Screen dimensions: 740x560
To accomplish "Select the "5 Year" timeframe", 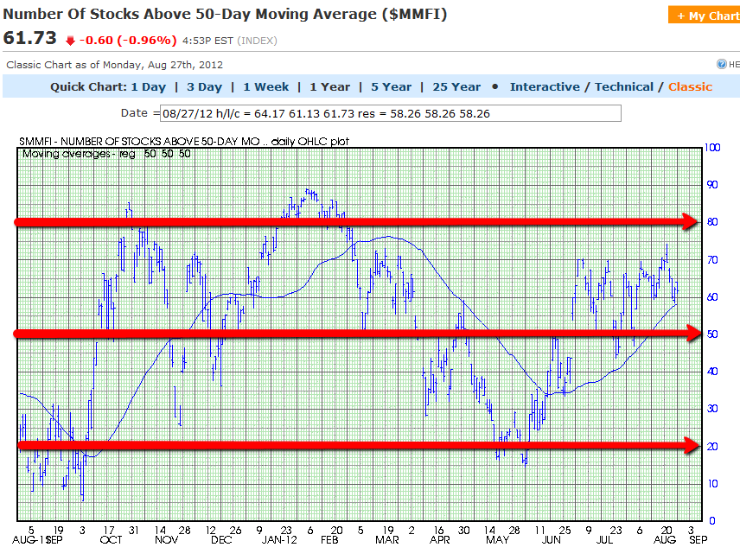I will pyautogui.click(x=391, y=86).
